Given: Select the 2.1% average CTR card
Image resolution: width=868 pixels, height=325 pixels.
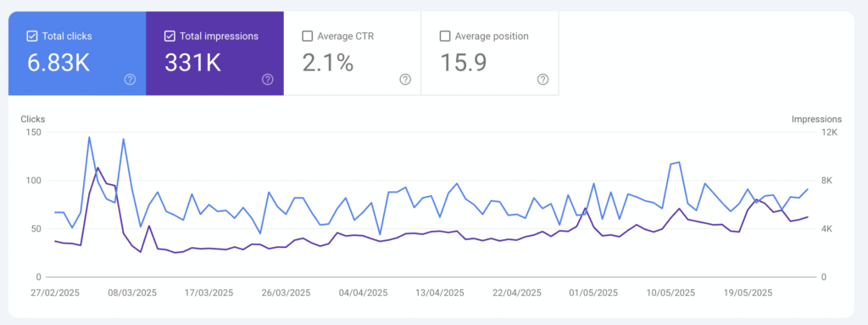Looking at the screenshot, I should pyautogui.click(x=352, y=53).
